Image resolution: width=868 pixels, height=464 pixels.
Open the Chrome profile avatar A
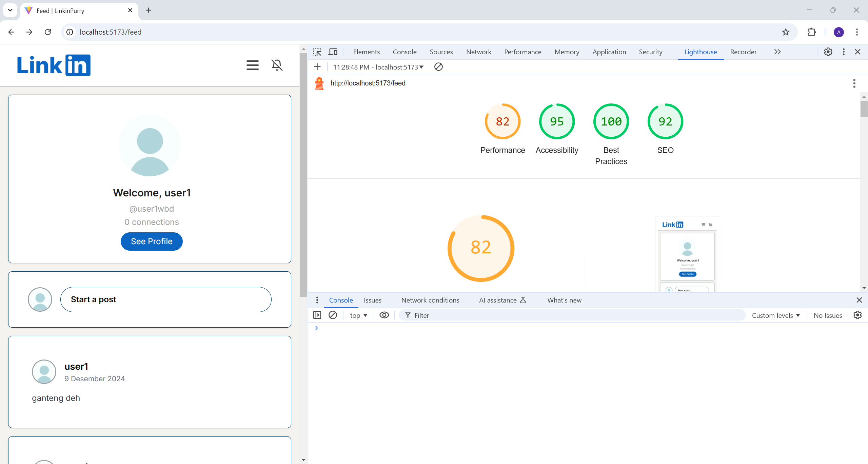(x=839, y=32)
